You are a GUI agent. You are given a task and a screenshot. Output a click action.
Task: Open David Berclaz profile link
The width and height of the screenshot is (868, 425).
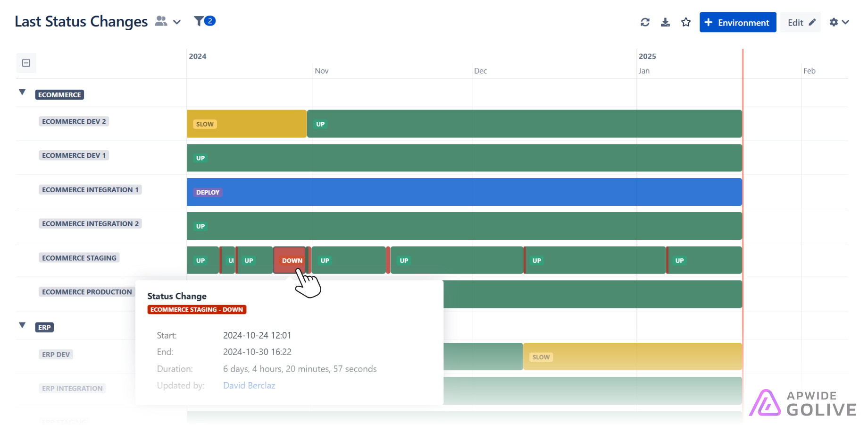(249, 385)
